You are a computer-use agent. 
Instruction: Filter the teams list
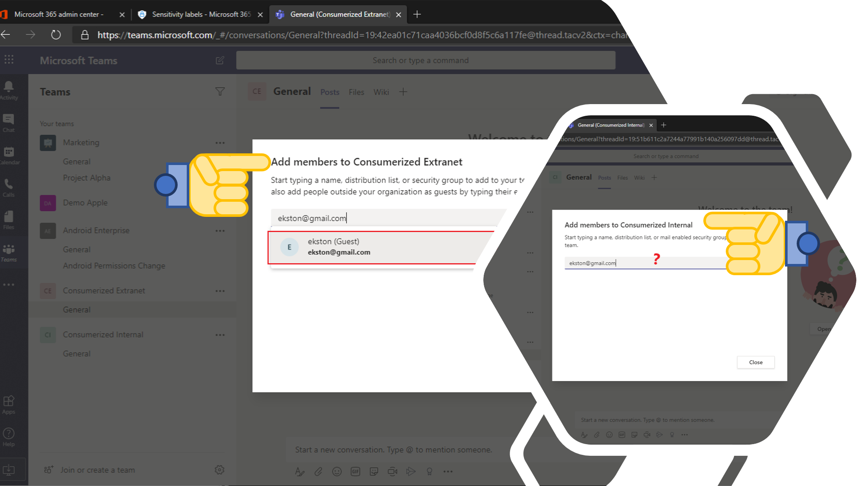[x=220, y=92]
